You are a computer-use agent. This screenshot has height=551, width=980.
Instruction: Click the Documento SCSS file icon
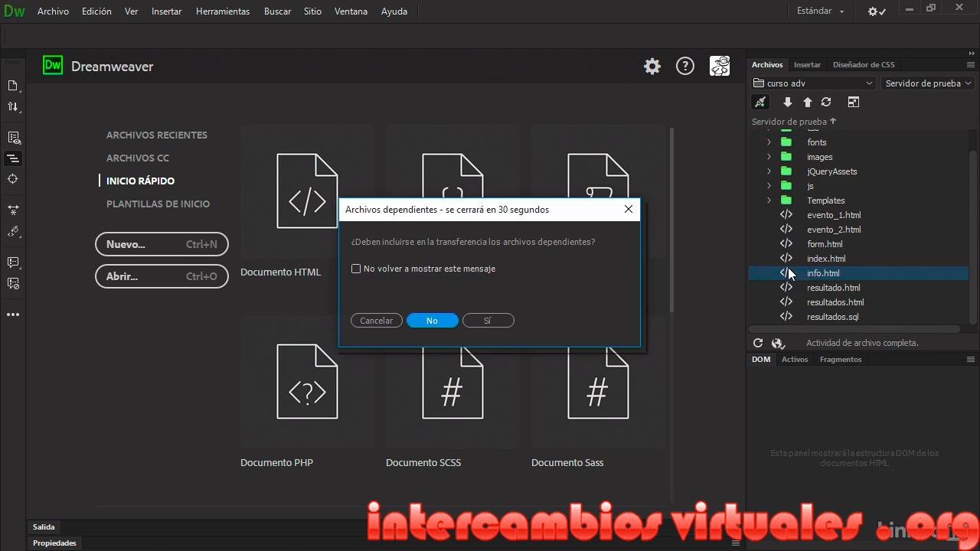(452, 381)
